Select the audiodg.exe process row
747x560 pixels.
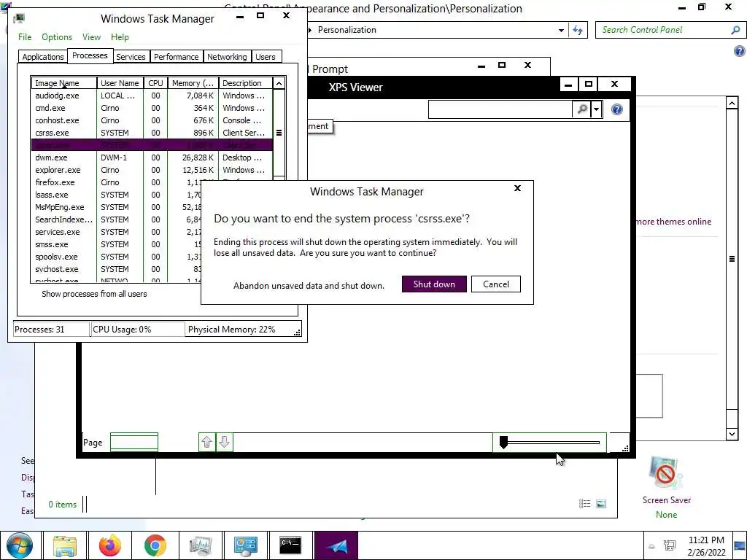pos(152,96)
